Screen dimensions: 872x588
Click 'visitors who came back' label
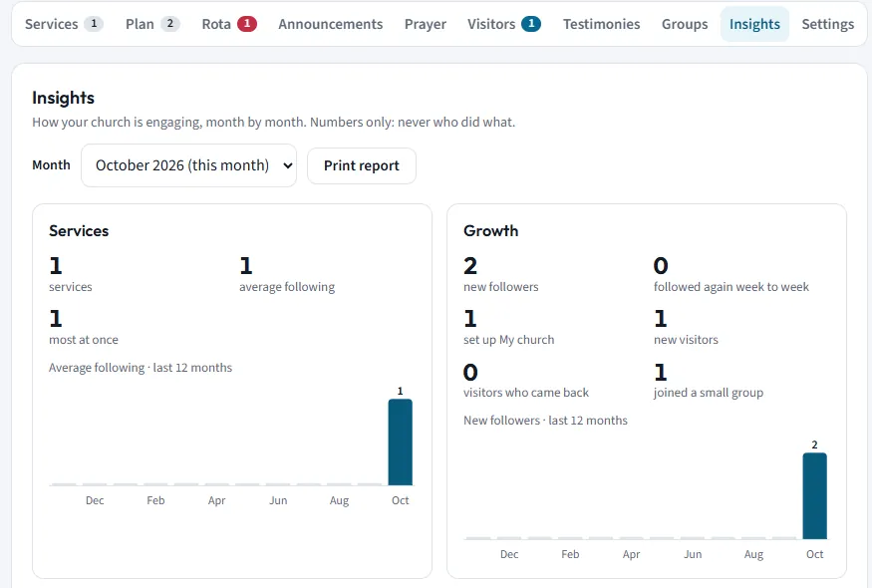526,393
